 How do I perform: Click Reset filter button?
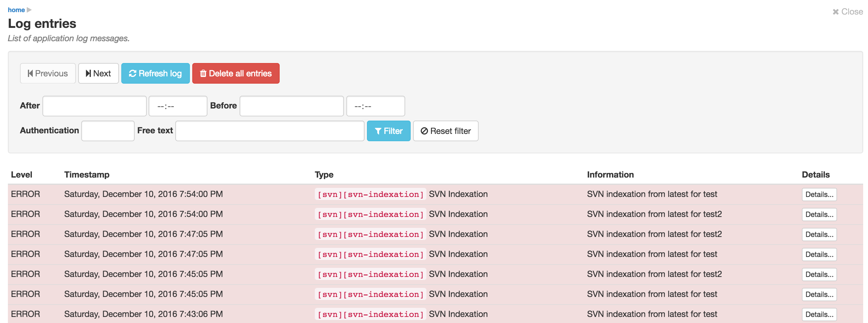point(445,131)
